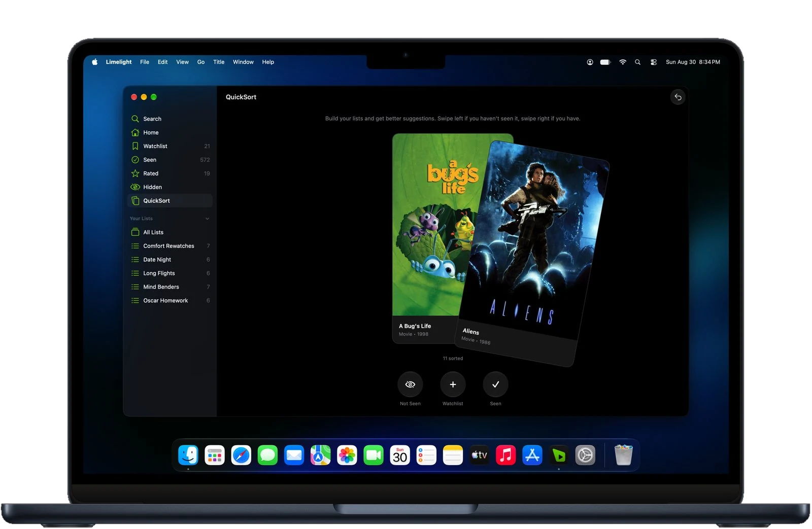Open Trash from the Dock
This screenshot has width=812, height=529.
pos(623,455)
